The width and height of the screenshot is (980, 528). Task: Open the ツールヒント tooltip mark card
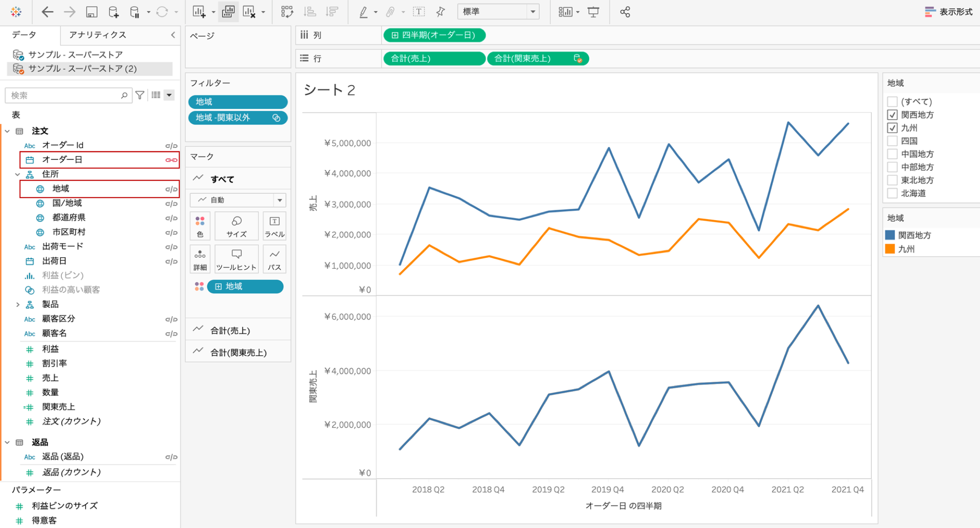pos(237,259)
